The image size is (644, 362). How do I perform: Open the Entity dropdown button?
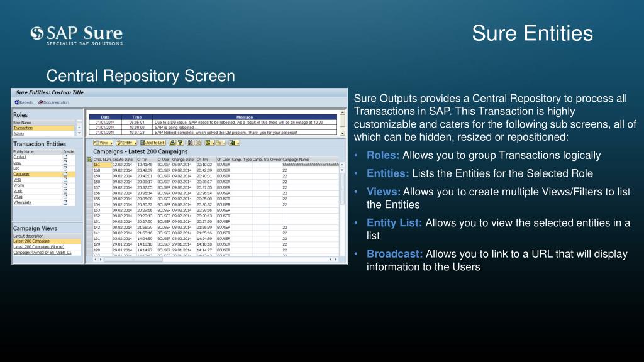tap(126, 143)
